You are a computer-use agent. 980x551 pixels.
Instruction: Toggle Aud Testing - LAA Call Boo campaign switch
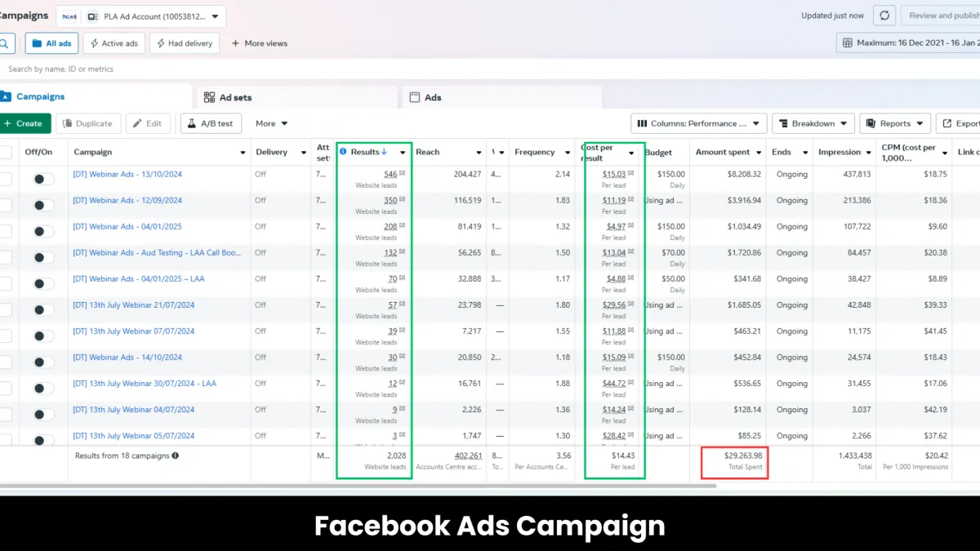(43, 258)
